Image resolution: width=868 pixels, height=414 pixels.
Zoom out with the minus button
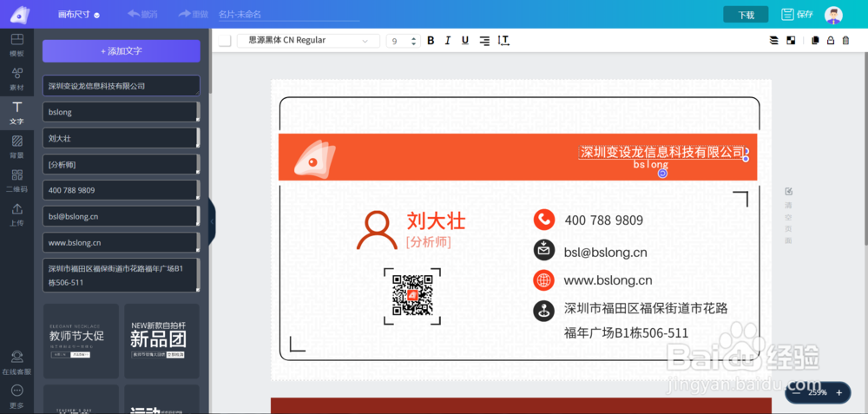point(797,392)
